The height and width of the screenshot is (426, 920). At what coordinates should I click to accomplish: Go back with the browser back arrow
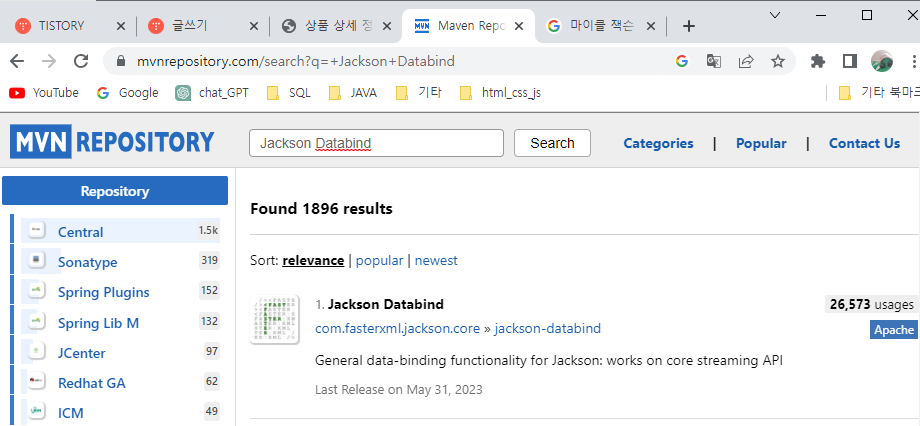(17, 61)
